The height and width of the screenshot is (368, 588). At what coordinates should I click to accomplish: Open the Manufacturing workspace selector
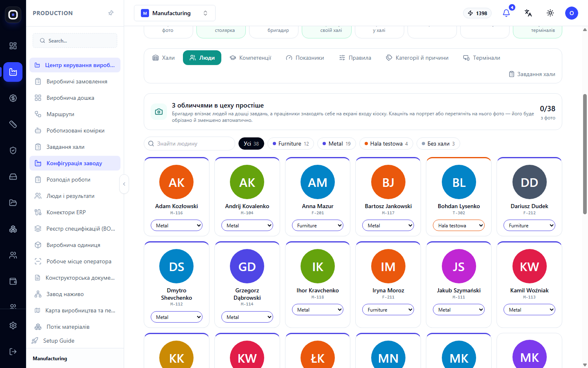click(x=175, y=13)
